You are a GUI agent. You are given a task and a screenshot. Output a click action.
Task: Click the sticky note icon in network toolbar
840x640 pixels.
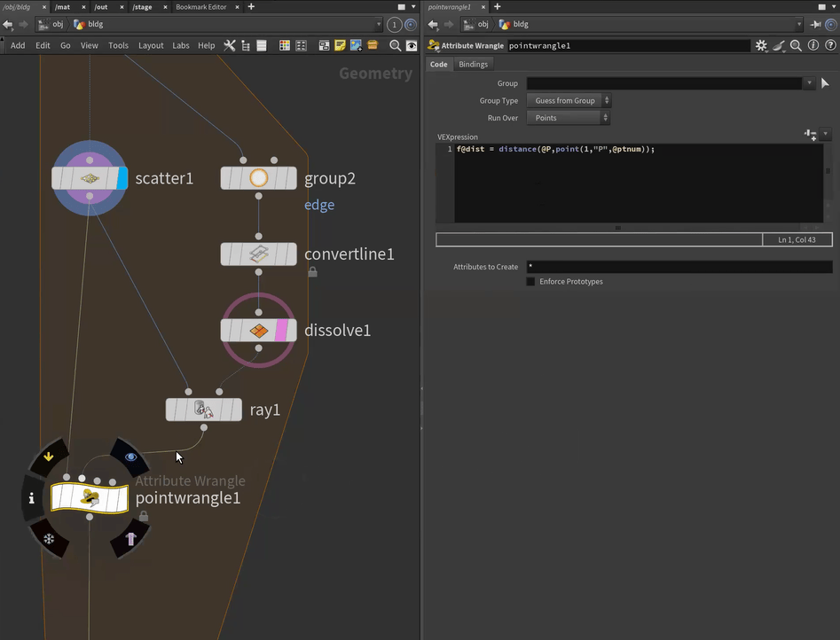(340, 45)
